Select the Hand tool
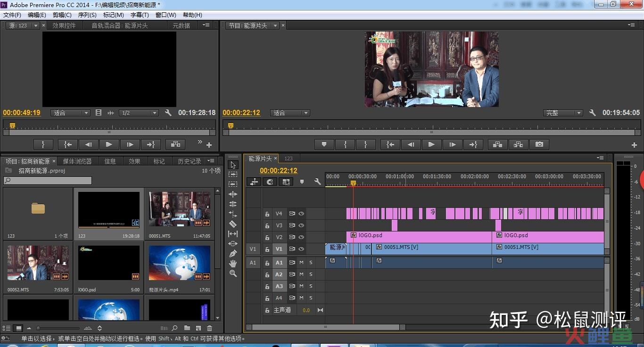This screenshot has height=347, width=644. pos(233,264)
